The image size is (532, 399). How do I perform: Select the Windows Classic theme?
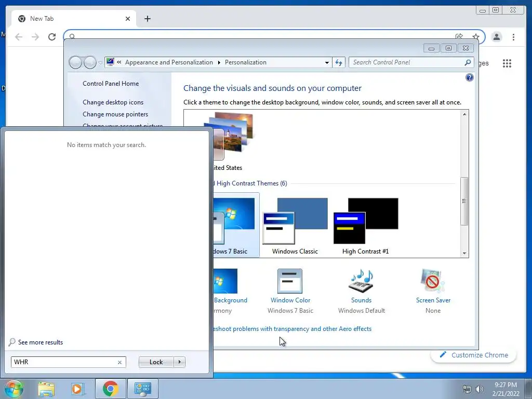pos(295,225)
